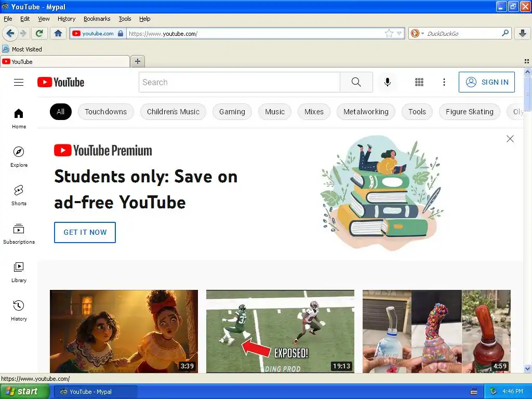Open Shorts in the sidebar
Viewport: 532px width, 399px height.
(19, 195)
